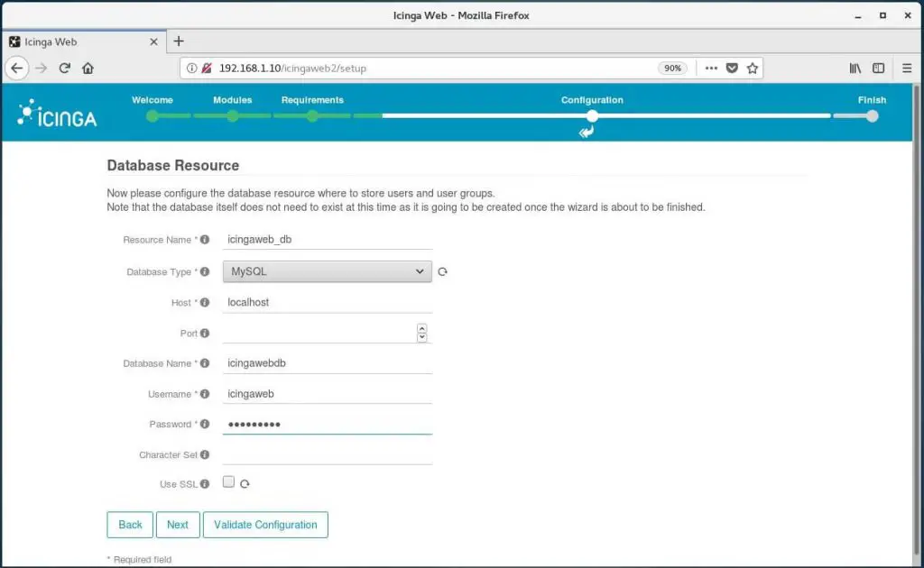Viewport: 924px width, 568px height.
Task: Click the page vertical scrollbar
Action: coord(917,319)
